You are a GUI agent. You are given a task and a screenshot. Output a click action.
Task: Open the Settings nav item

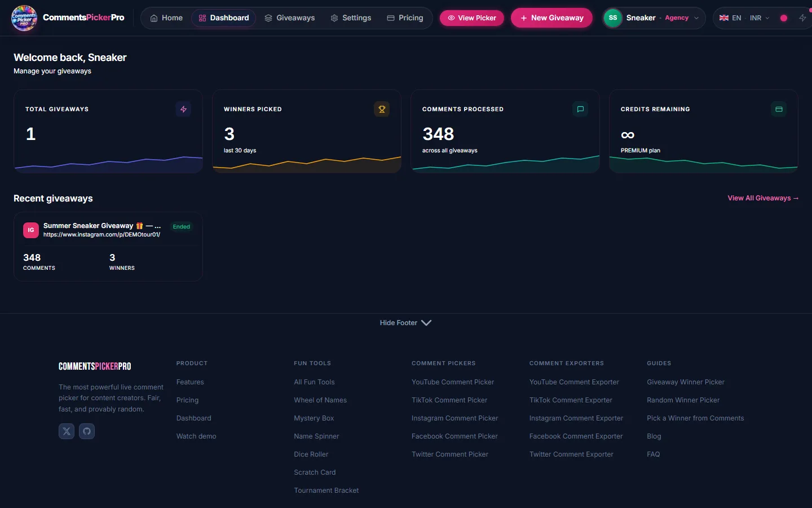[351, 17]
